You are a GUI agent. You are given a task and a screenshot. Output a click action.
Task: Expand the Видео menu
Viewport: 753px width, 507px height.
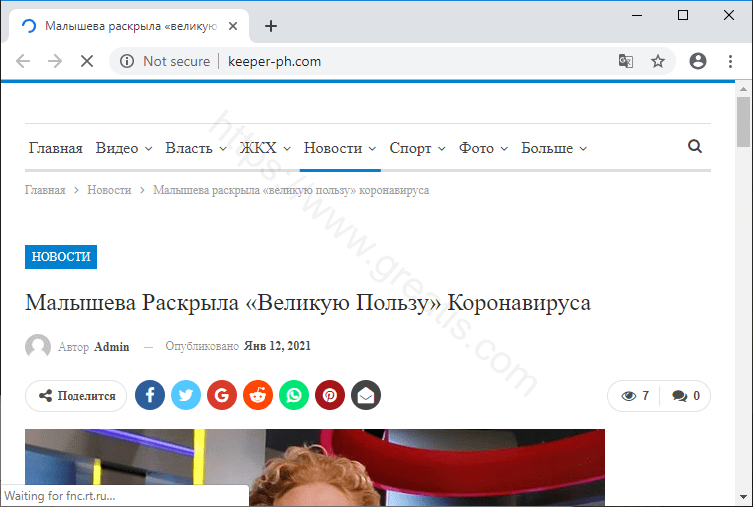click(x=124, y=148)
